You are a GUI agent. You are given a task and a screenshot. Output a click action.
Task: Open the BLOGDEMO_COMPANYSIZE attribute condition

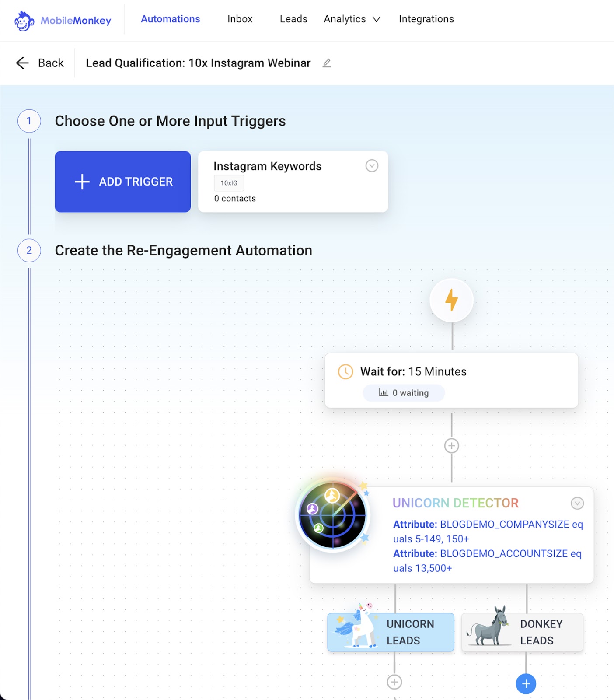(488, 532)
